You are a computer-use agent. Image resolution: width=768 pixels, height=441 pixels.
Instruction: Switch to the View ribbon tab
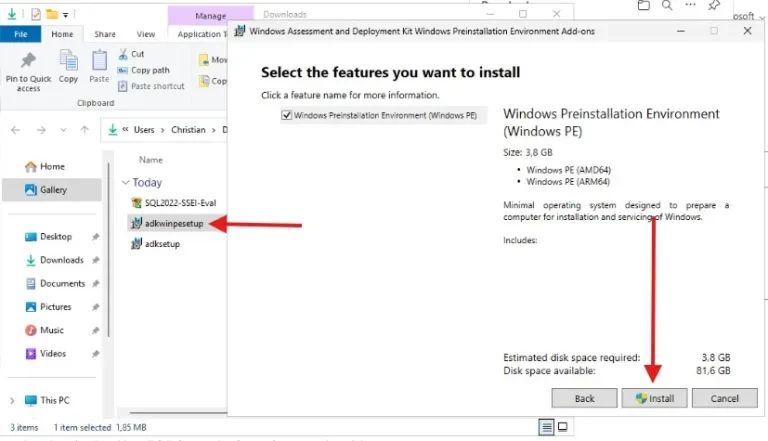(x=145, y=34)
